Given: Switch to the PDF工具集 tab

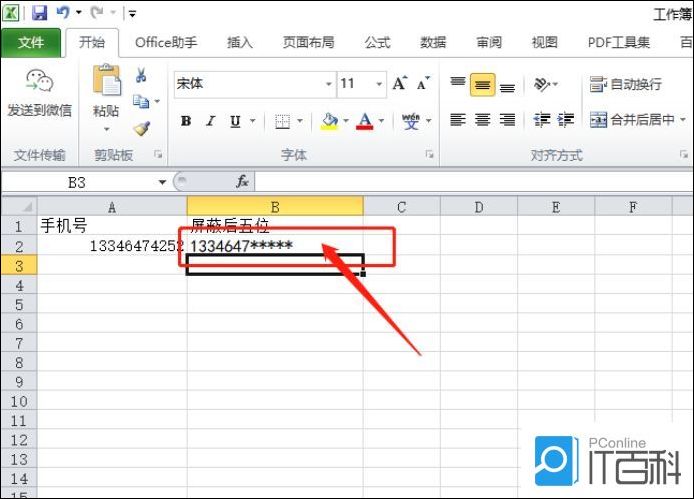Looking at the screenshot, I should pyautogui.click(x=619, y=43).
